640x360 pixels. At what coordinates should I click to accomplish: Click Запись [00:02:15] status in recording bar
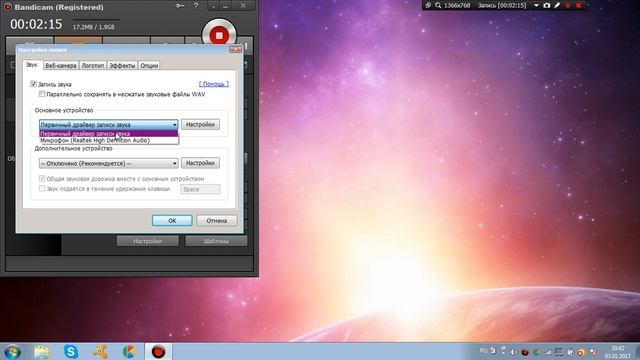502,6
